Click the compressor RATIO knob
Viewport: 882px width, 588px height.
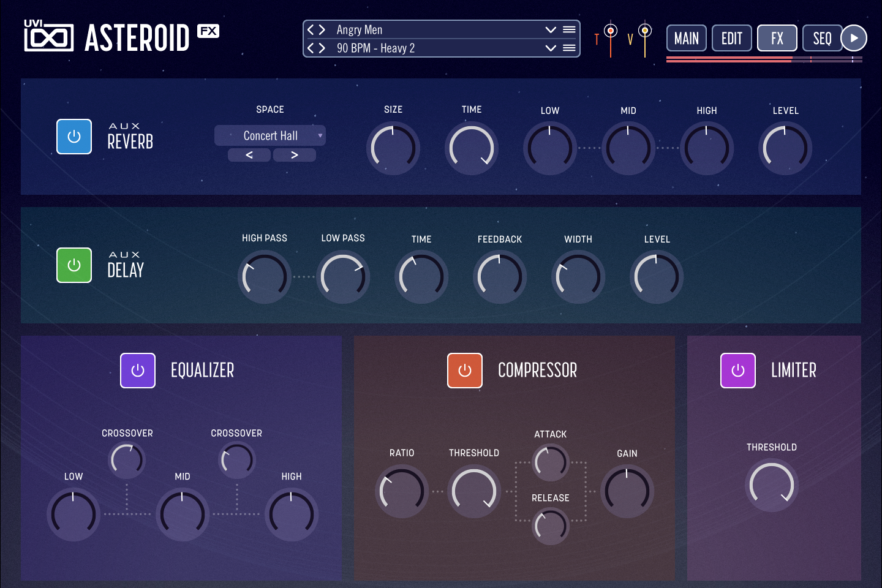[x=402, y=491]
